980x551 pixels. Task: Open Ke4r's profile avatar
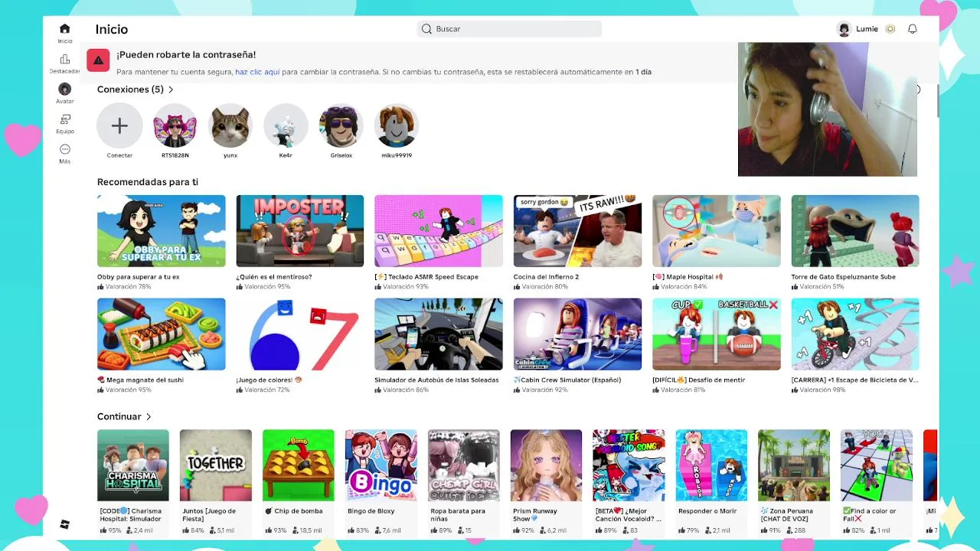pyautogui.click(x=286, y=126)
